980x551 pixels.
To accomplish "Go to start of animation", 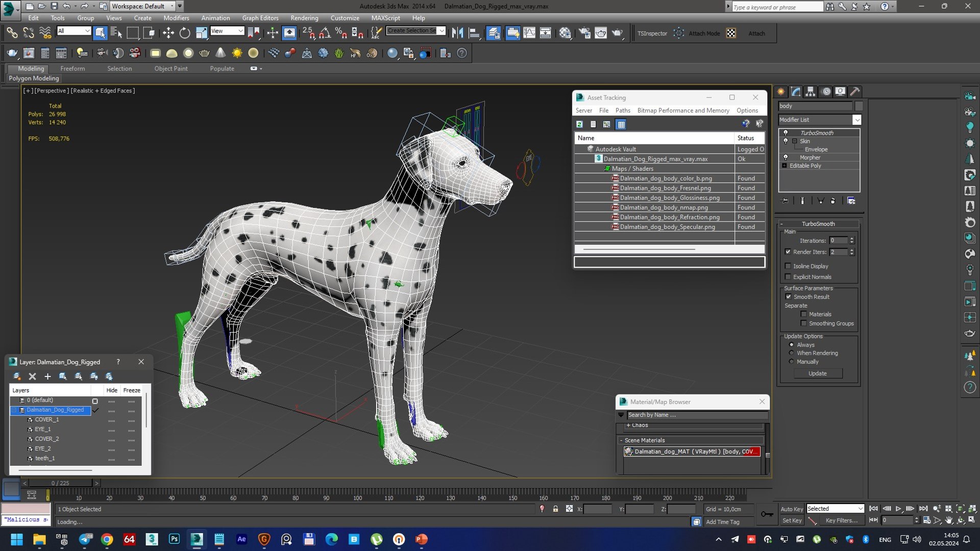I will pos(874,509).
